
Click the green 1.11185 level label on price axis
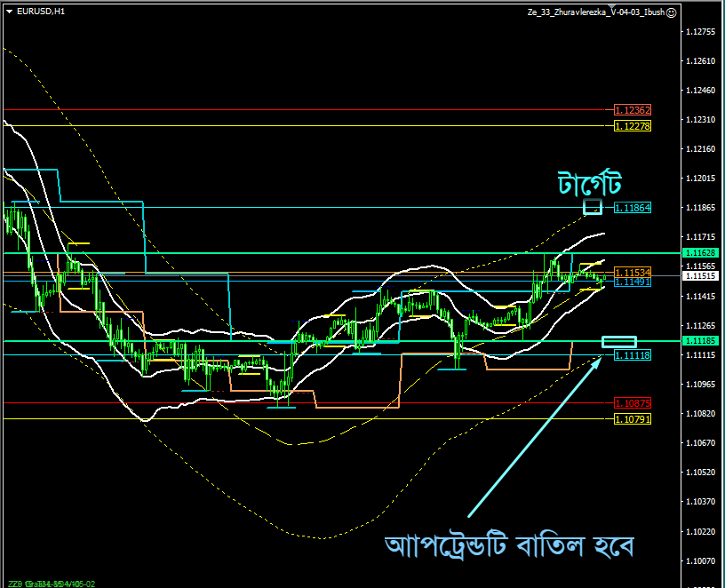click(700, 341)
